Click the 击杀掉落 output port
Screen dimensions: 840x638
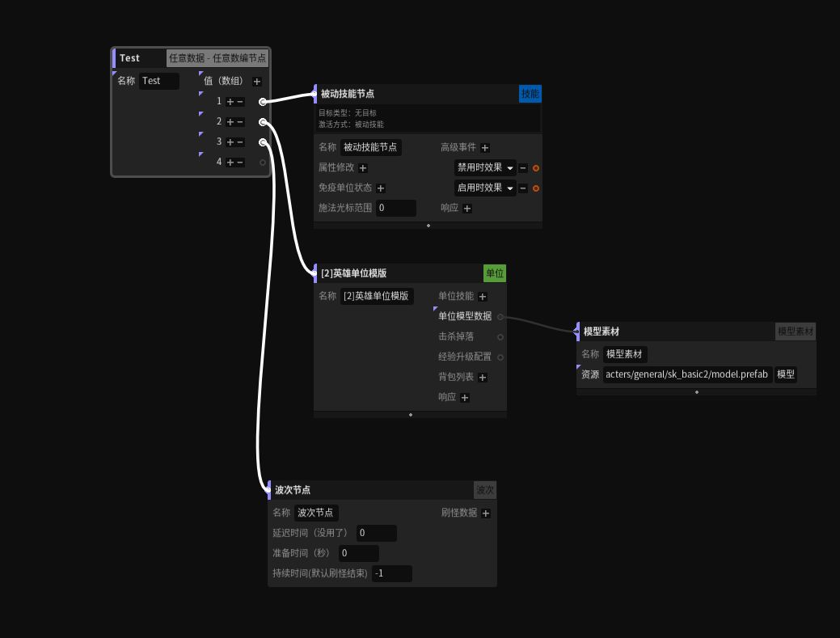coord(500,337)
